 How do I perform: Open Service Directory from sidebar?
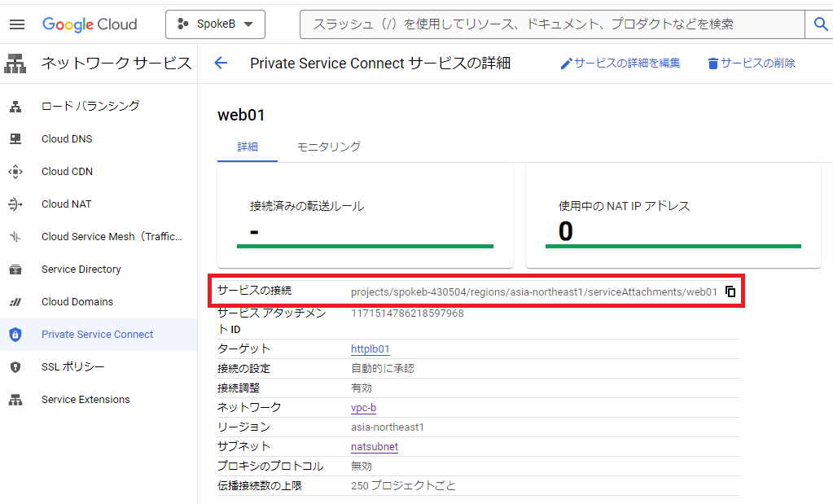click(x=81, y=270)
